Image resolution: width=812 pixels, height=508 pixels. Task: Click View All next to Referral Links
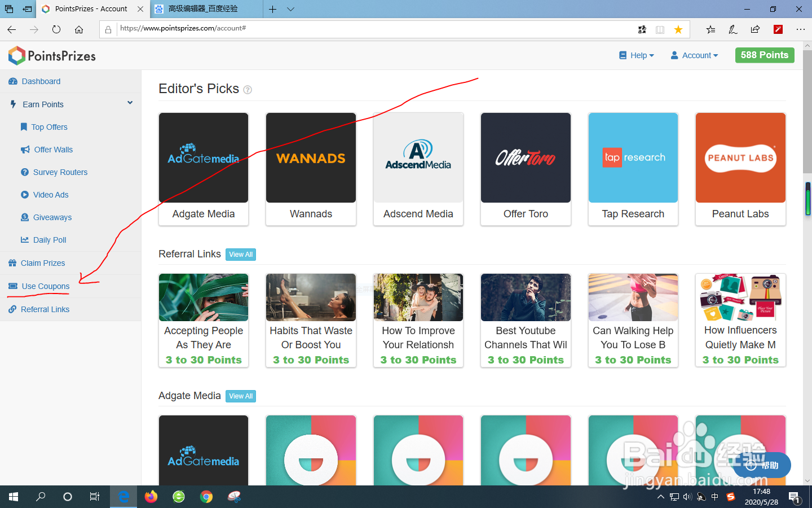coord(241,255)
